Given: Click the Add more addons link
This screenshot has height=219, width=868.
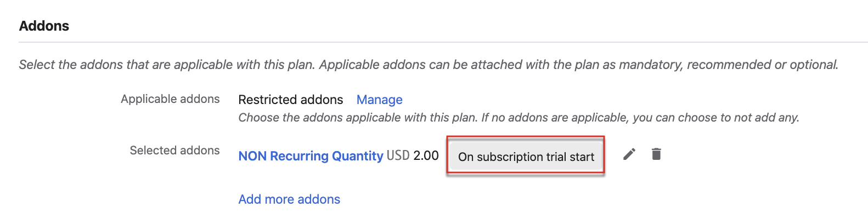Looking at the screenshot, I should point(289,199).
